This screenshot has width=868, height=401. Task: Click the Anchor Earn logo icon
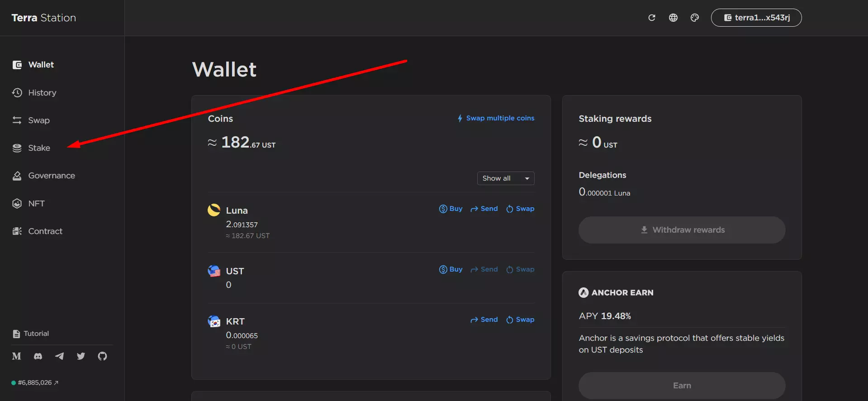(x=583, y=292)
